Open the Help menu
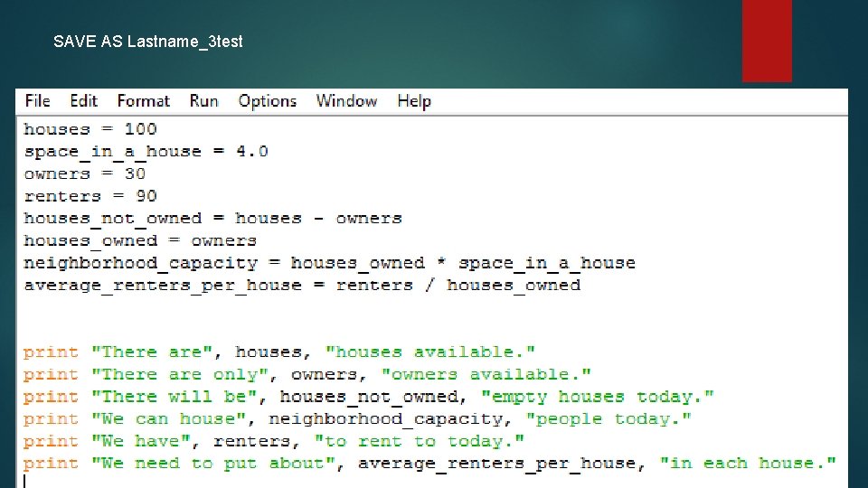 coord(414,101)
